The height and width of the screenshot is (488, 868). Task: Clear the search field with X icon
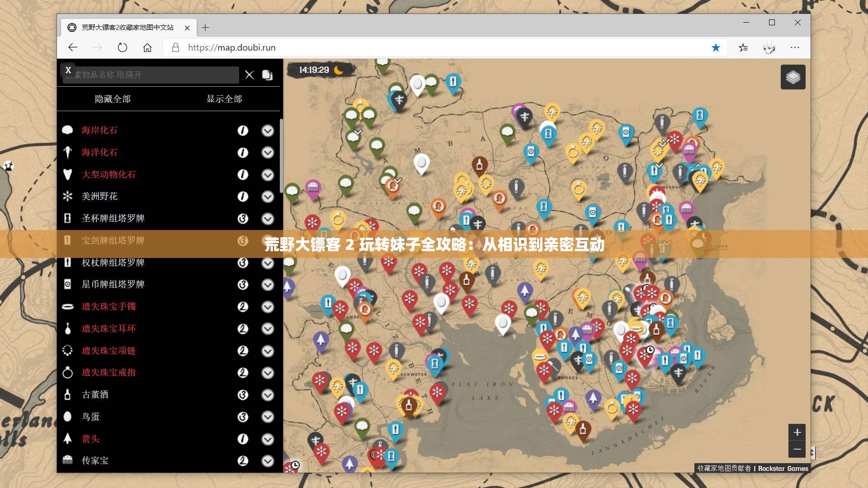pyautogui.click(x=250, y=75)
